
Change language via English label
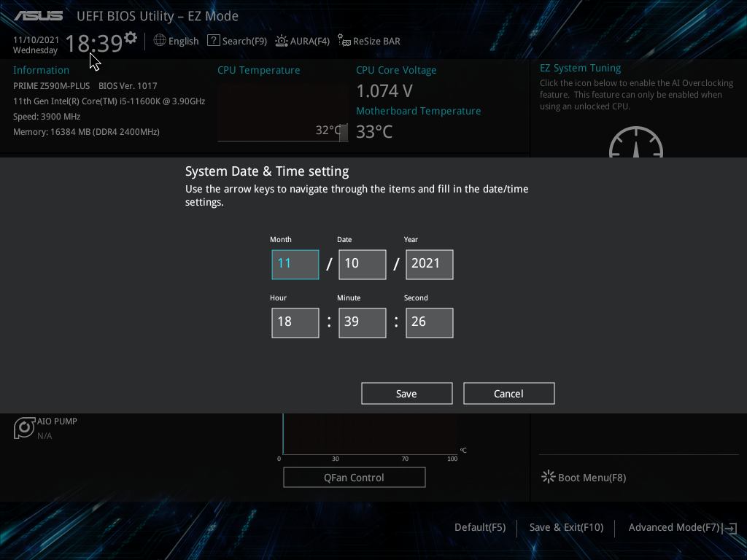pos(183,42)
